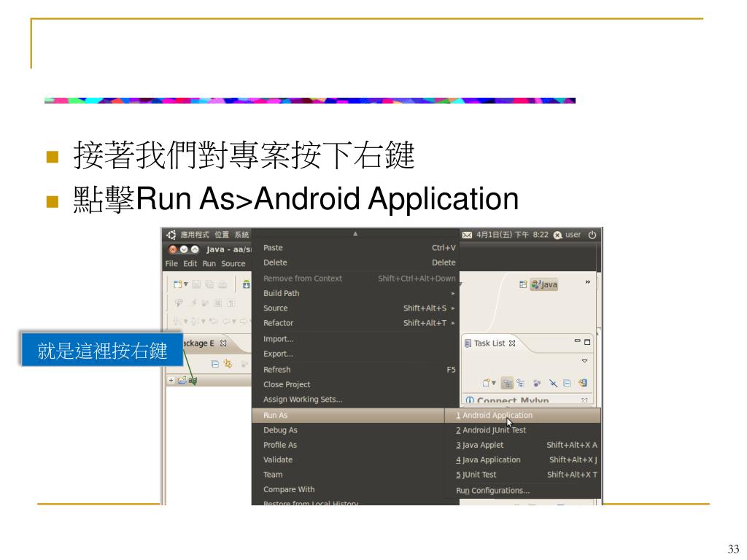Open Ubuntu Places menu (位置)

point(222,235)
